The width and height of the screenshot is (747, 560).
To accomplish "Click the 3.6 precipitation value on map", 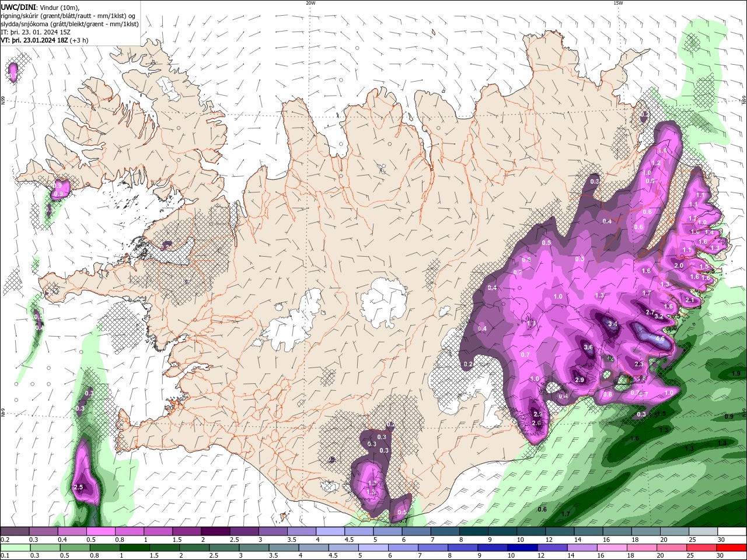I will [x=588, y=347].
